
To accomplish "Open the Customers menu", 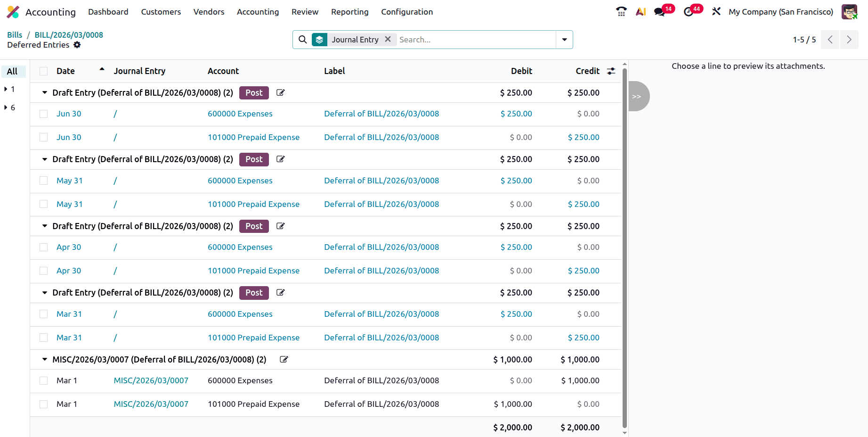I will click(x=161, y=12).
